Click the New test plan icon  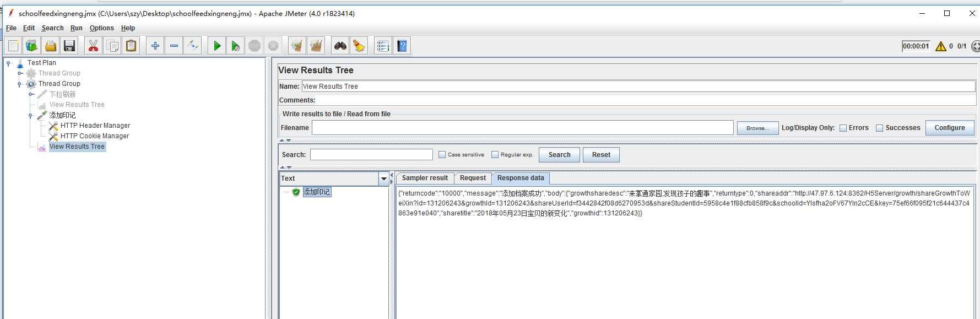click(x=13, y=46)
